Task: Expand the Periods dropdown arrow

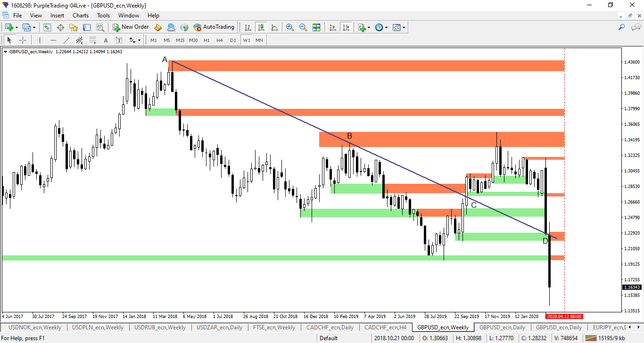Action: click(x=387, y=27)
